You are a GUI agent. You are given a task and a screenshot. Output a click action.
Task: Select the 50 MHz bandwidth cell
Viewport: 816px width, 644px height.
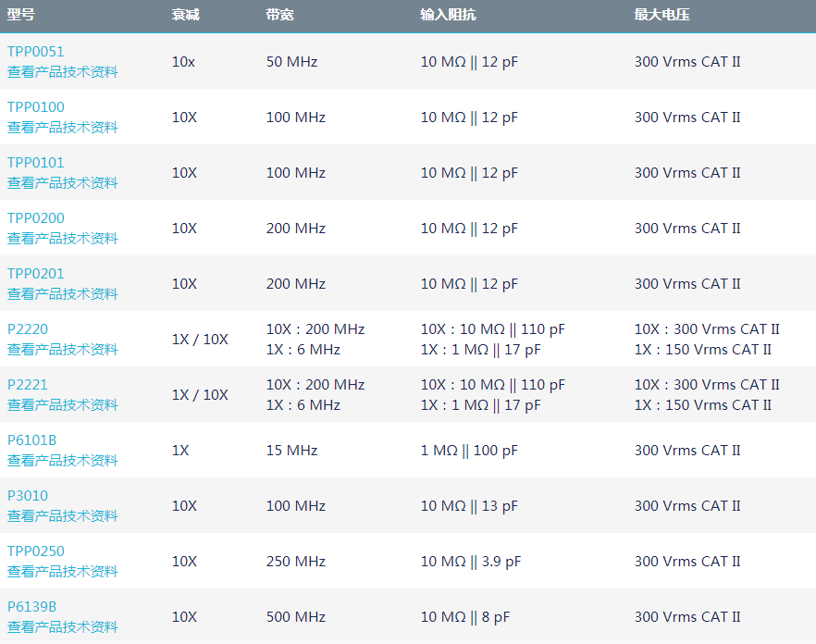(292, 62)
